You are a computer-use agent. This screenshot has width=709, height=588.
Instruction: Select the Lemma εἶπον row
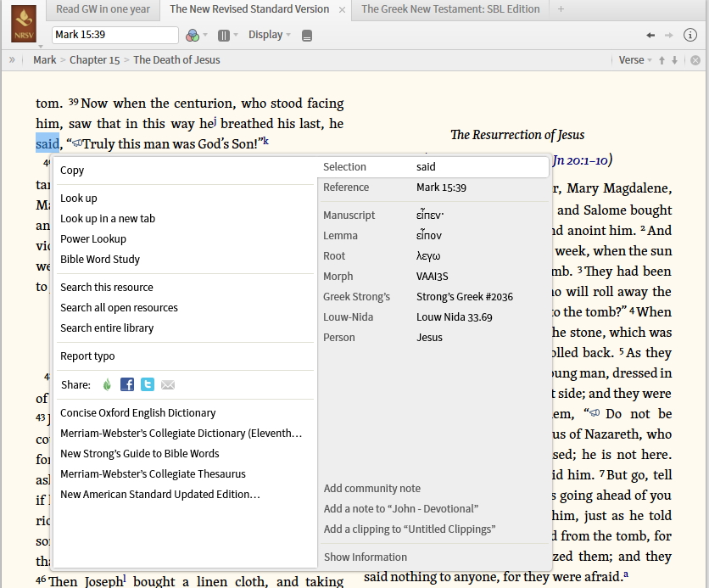[x=433, y=236]
